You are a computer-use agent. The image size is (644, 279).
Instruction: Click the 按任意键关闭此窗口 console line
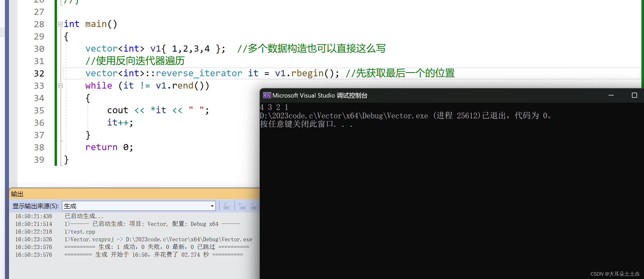pos(306,124)
